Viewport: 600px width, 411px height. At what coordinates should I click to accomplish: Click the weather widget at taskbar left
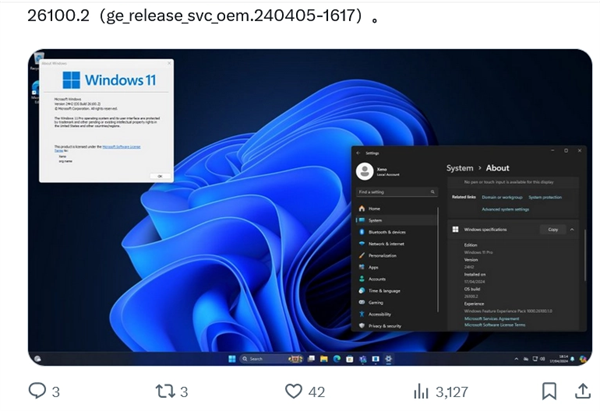(x=38, y=359)
